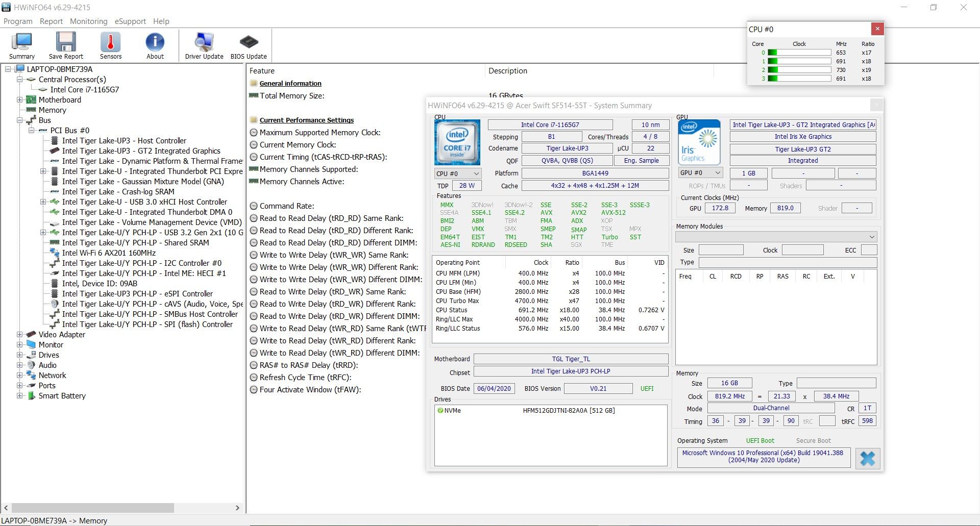Expand the Video Adapter node

click(x=20, y=335)
